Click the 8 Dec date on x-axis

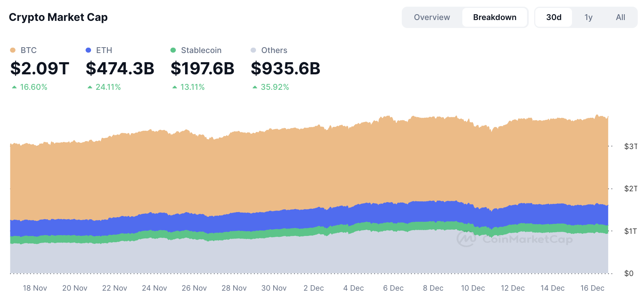click(433, 288)
